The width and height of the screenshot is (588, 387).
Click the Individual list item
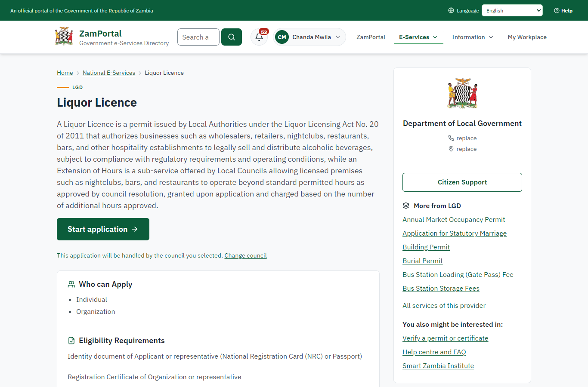point(92,299)
